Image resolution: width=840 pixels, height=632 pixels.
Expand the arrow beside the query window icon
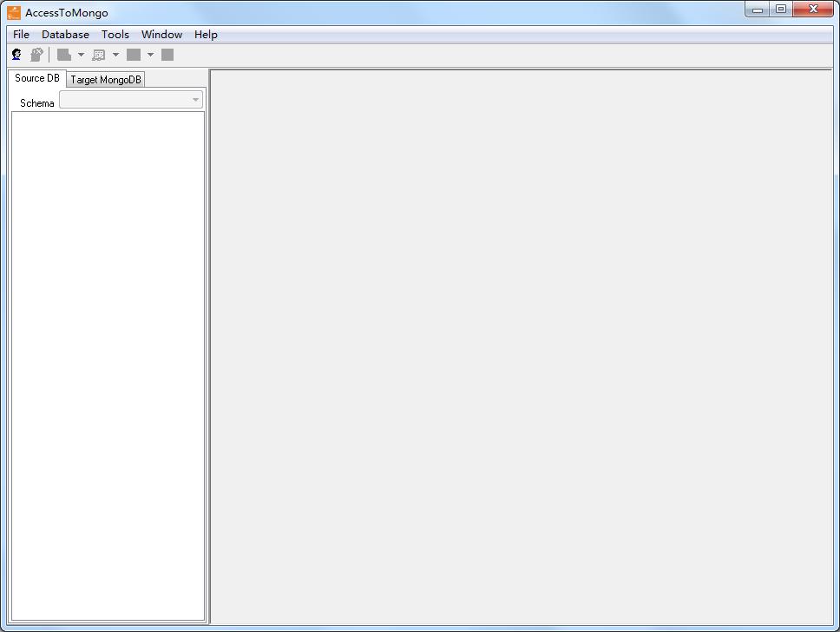pos(115,55)
